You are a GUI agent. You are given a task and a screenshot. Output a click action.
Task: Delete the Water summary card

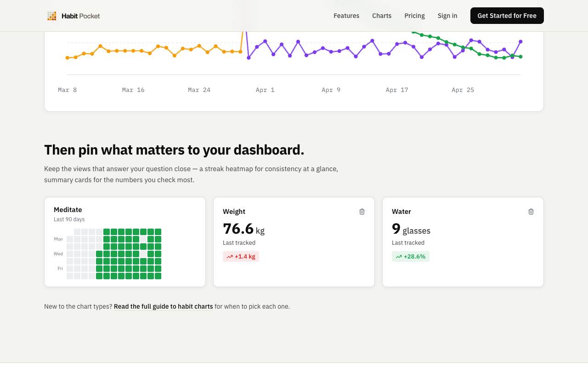point(531,212)
